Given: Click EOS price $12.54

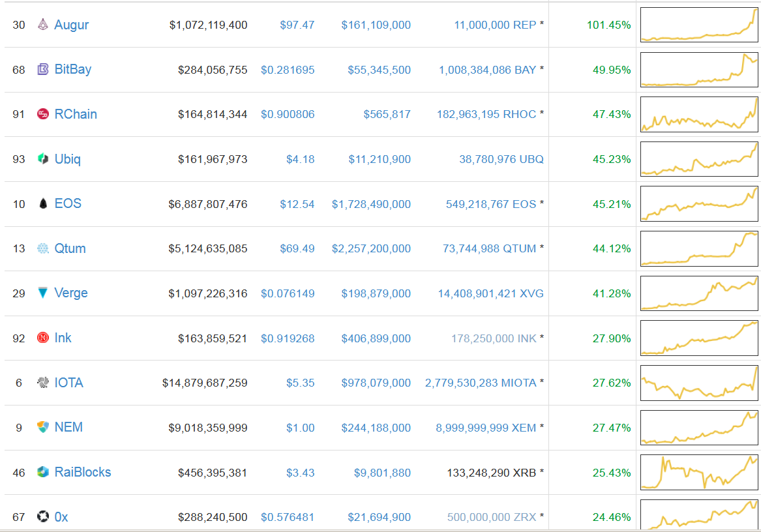Looking at the screenshot, I should coord(297,204).
